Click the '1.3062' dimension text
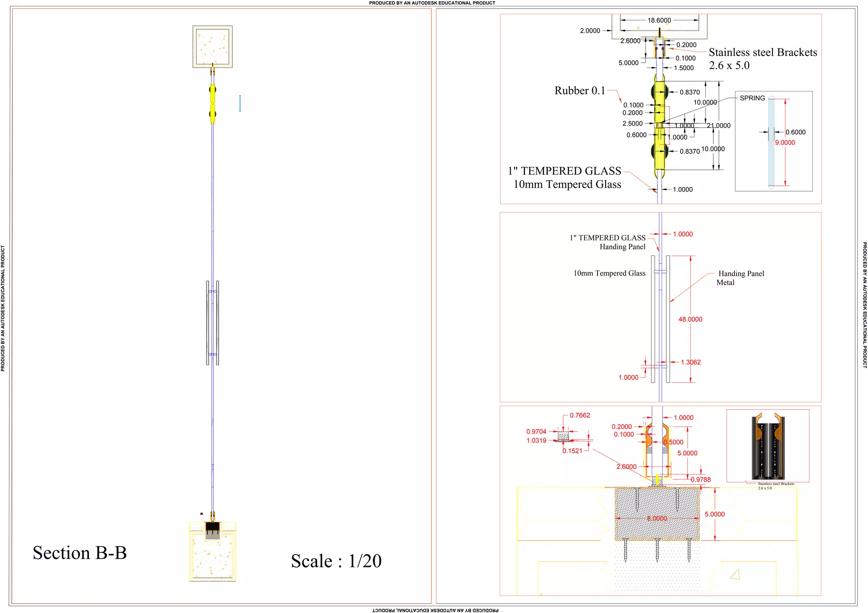 pyautogui.click(x=691, y=362)
